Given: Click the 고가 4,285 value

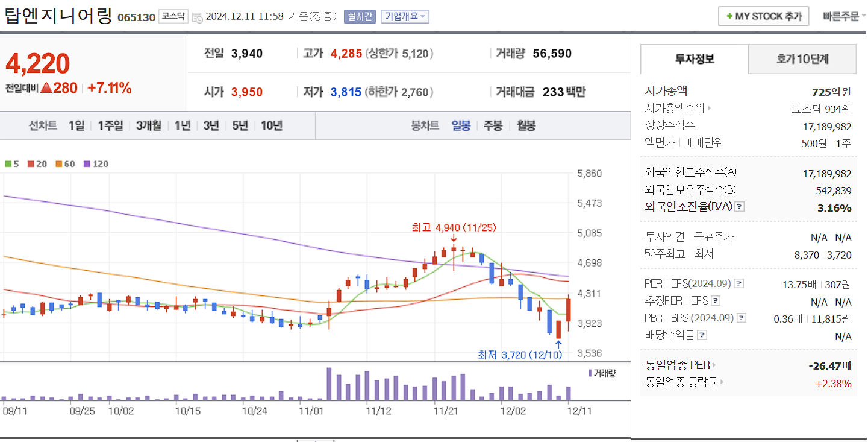Looking at the screenshot, I should pyautogui.click(x=346, y=54).
